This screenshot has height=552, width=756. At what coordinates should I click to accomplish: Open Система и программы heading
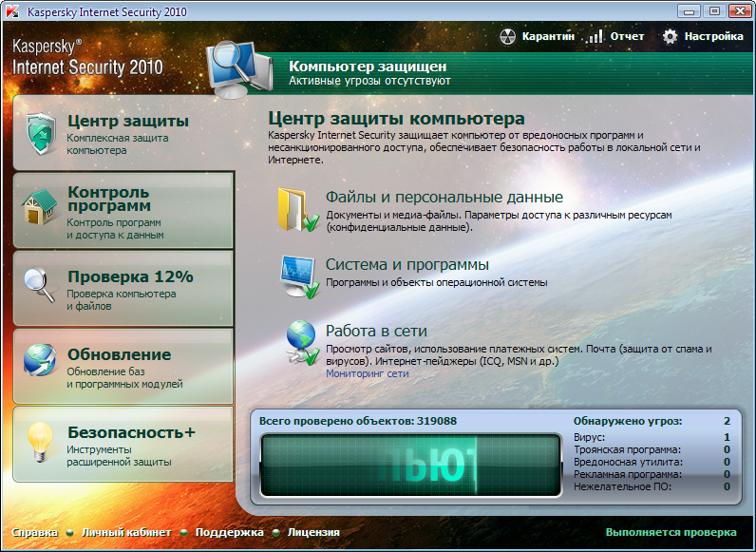coord(406,264)
